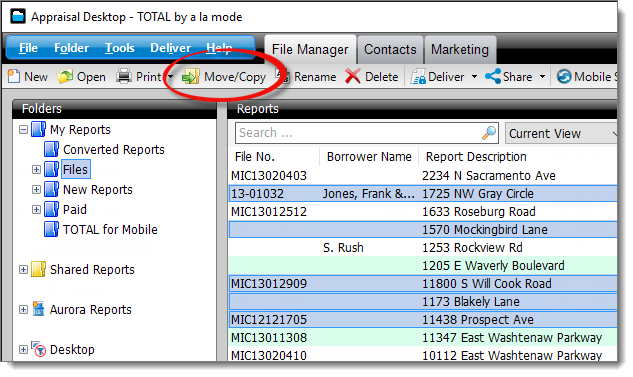Viewport: 633px width, 377px height.
Task: Expand the Desktop tree node
Action: pos(23,349)
